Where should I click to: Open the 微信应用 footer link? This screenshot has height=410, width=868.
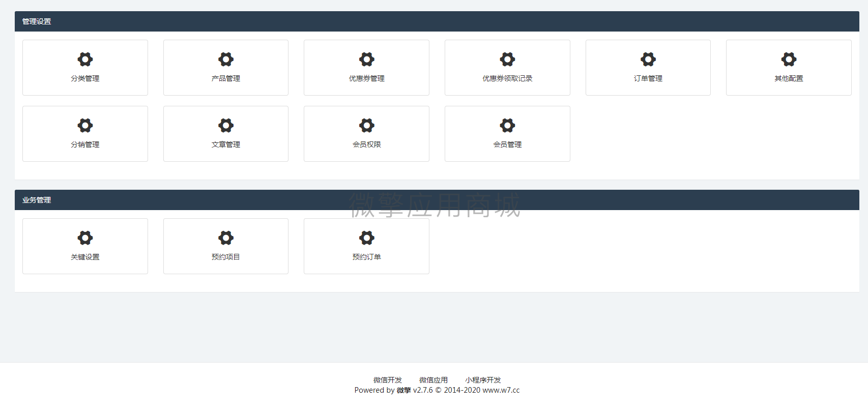click(x=433, y=380)
